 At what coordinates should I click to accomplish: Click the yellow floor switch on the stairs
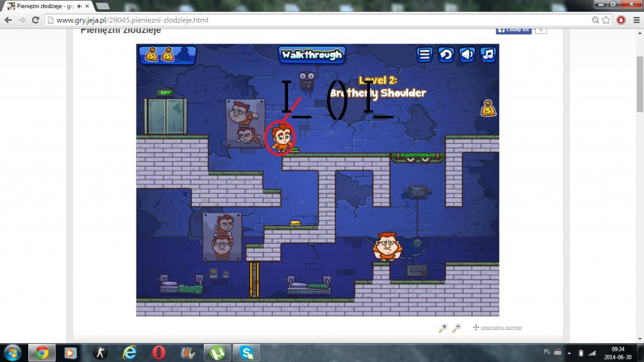(x=296, y=223)
